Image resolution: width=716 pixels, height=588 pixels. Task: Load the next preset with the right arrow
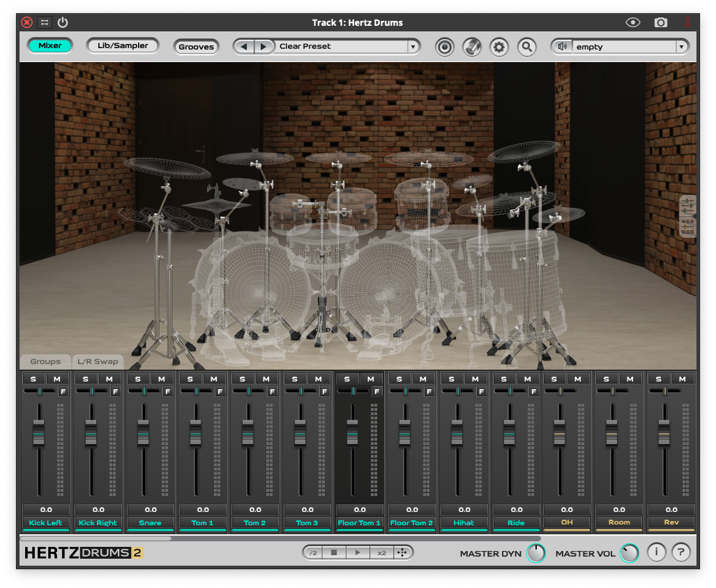264,47
